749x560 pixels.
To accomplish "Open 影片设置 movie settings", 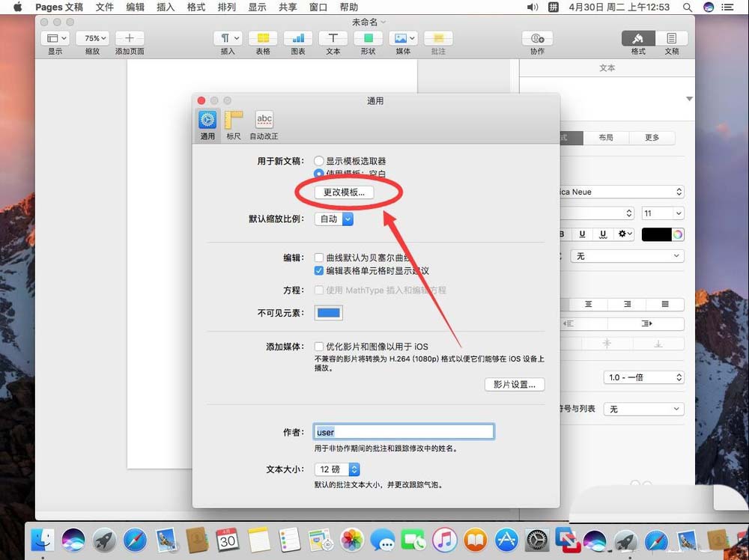I will tap(515, 384).
